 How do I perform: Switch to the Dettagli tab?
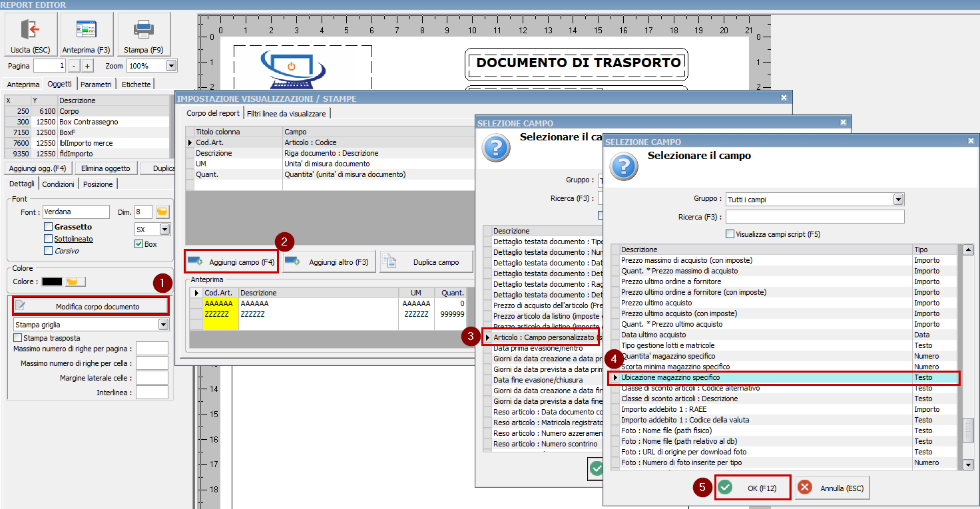22,184
